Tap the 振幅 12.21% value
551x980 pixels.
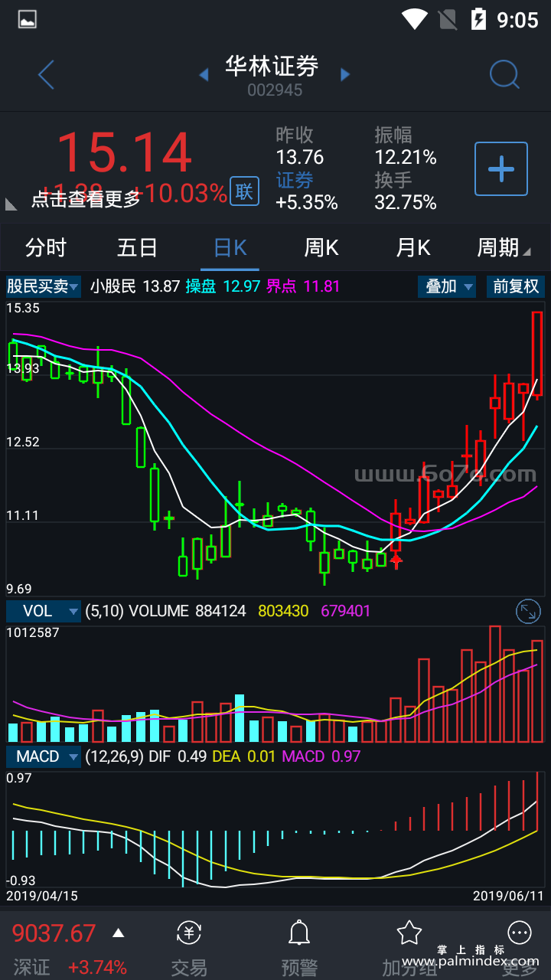[406, 158]
